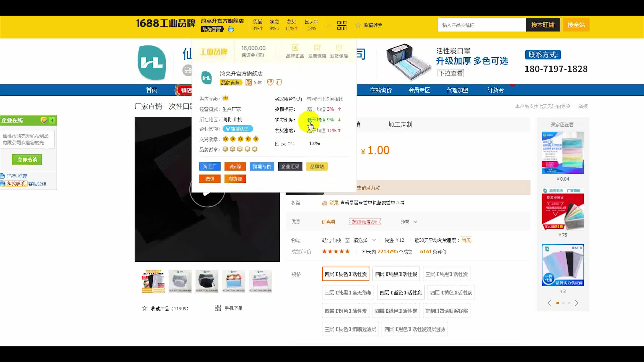Click the 诚e赊 tag button
The width and height of the screenshot is (644, 362).
(x=235, y=167)
